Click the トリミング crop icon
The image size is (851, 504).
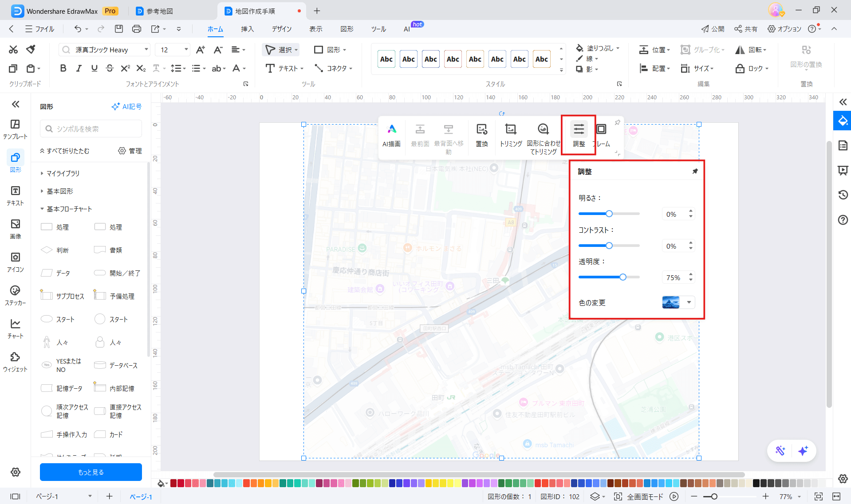(x=511, y=129)
